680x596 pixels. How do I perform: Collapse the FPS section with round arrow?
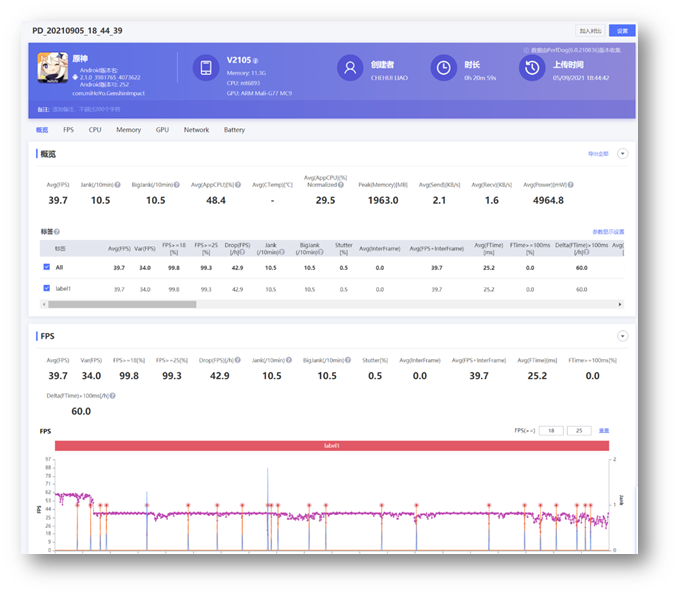point(622,337)
